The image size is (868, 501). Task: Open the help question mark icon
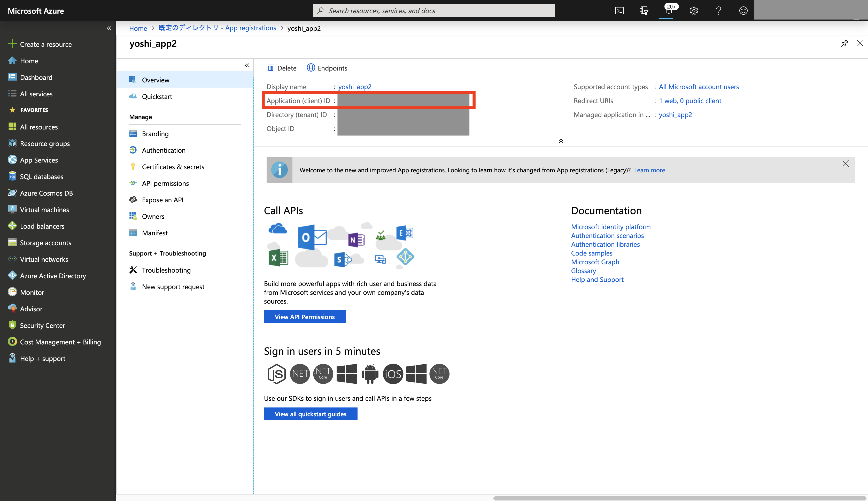(x=719, y=11)
